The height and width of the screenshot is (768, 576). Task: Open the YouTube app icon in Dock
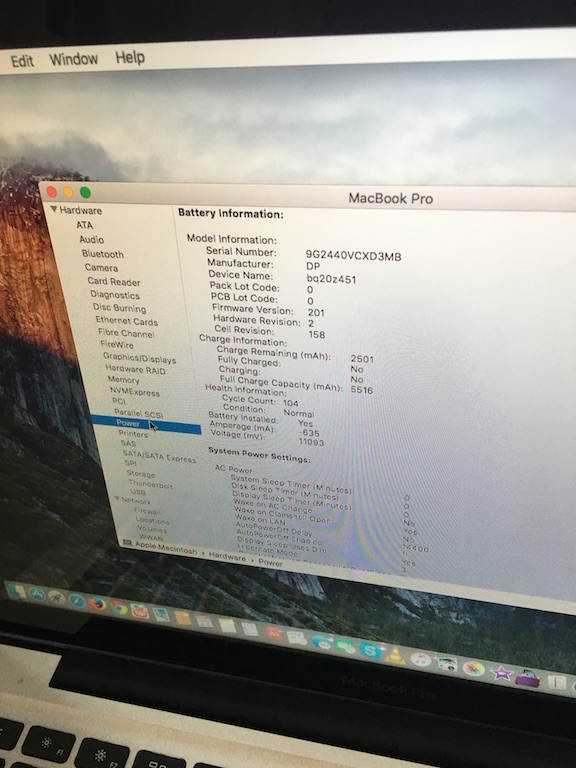[140, 611]
